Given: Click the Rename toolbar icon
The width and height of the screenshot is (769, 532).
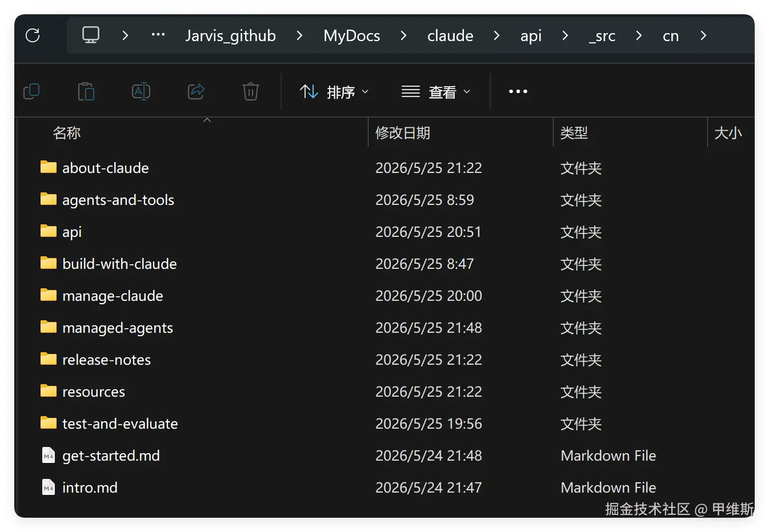Looking at the screenshot, I should [141, 91].
